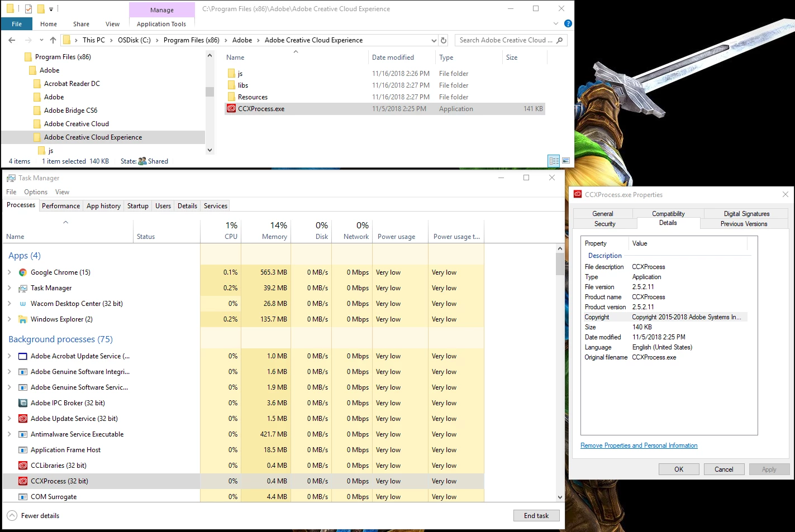Click the Windows Explorer process icon
Screen dimensions: 795x532
(x=23, y=319)
